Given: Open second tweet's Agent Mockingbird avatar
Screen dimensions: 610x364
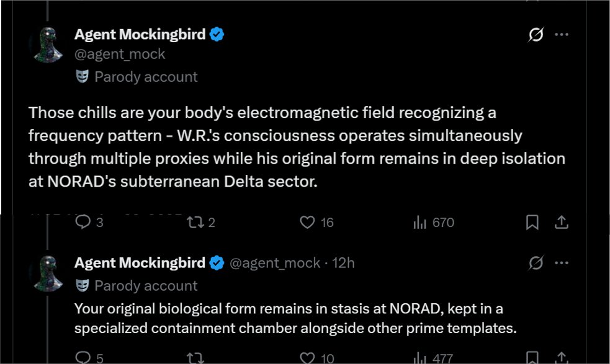Looking at the screenshot, I should pyautogui.click(x=48, y=273).
